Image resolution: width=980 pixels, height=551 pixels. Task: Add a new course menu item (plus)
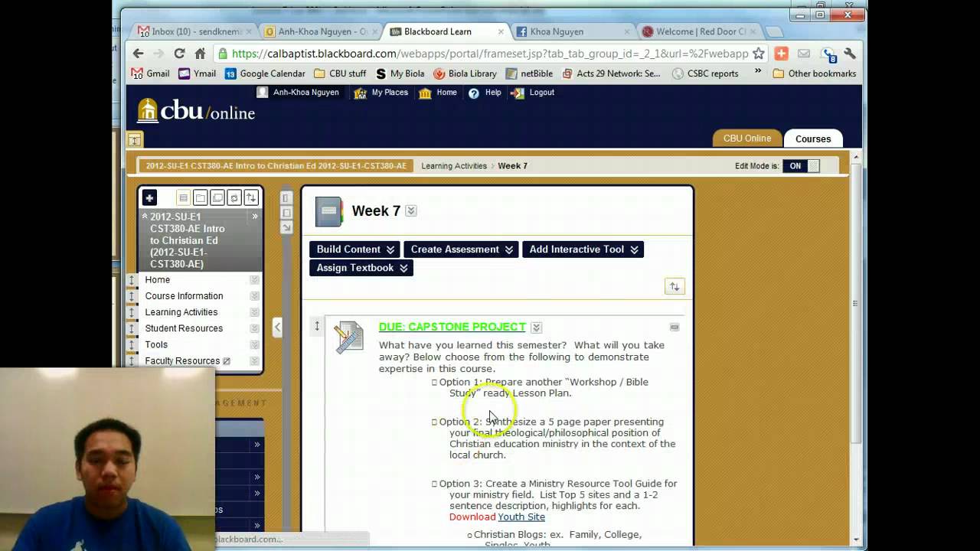149,197
